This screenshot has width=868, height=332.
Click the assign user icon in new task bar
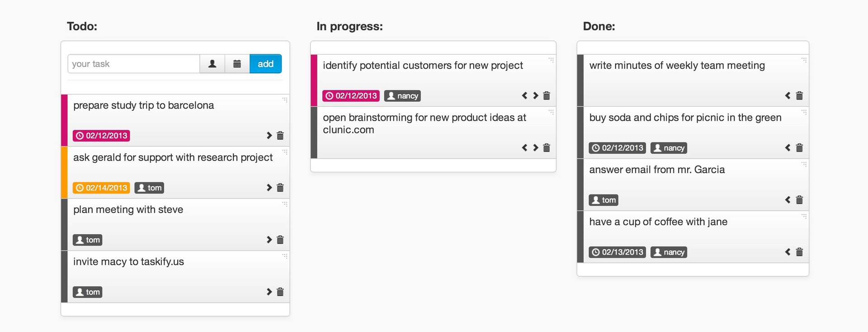(212, 64)
